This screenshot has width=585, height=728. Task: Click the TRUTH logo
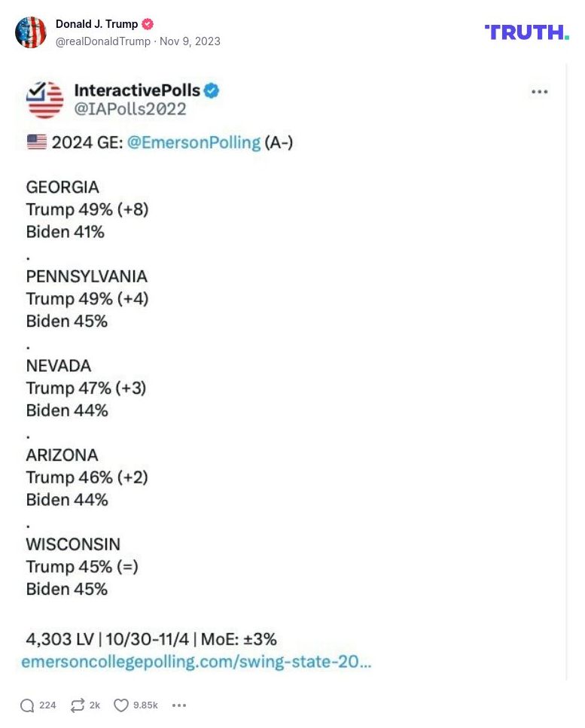[x=526, y=32]
